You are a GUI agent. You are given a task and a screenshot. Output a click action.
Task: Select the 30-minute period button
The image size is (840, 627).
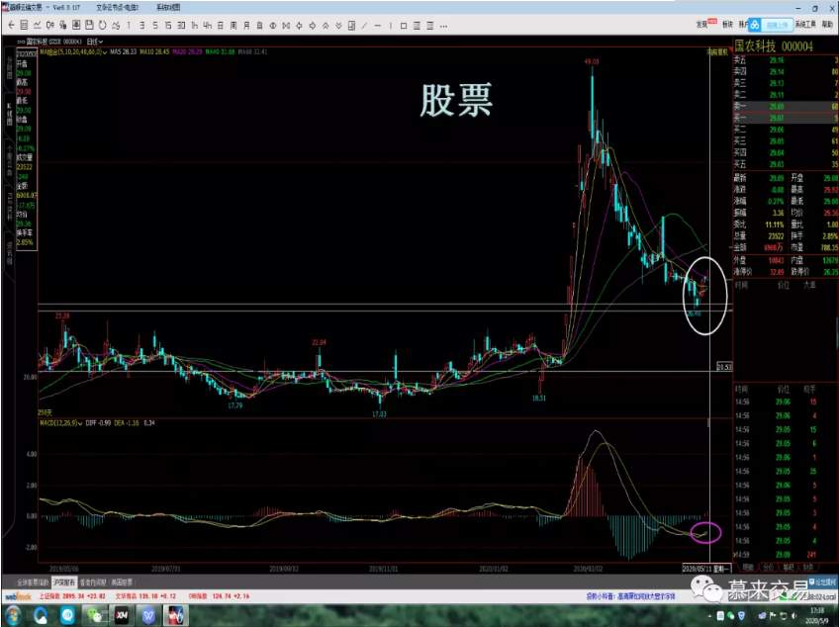[x=182, y=25]
